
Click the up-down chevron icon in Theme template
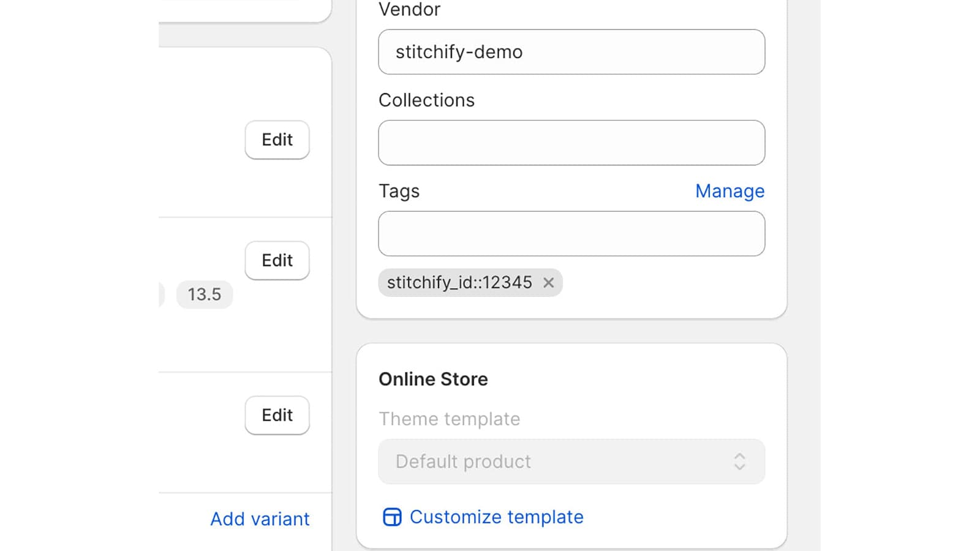tap(739, 462)
